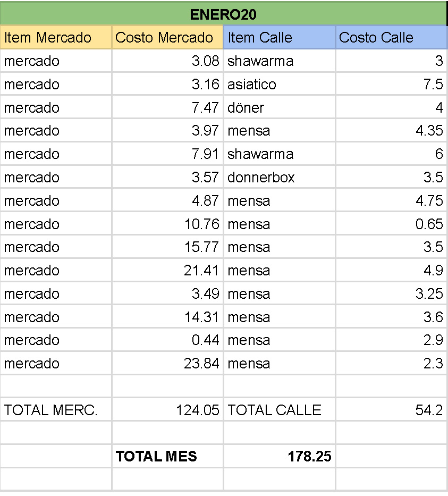Viewport: 448px width, 496px height.
Task: Click the TOTAL CALLE label cell
Action: (280, 410)
